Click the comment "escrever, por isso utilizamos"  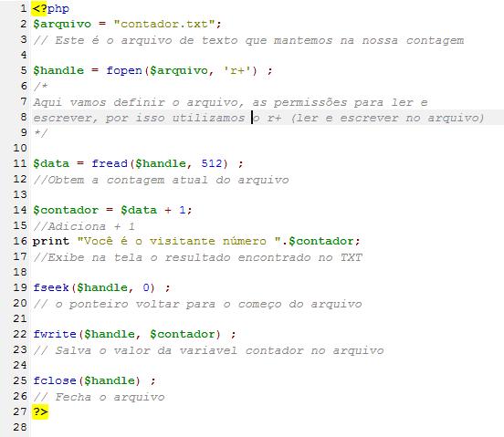139,119
